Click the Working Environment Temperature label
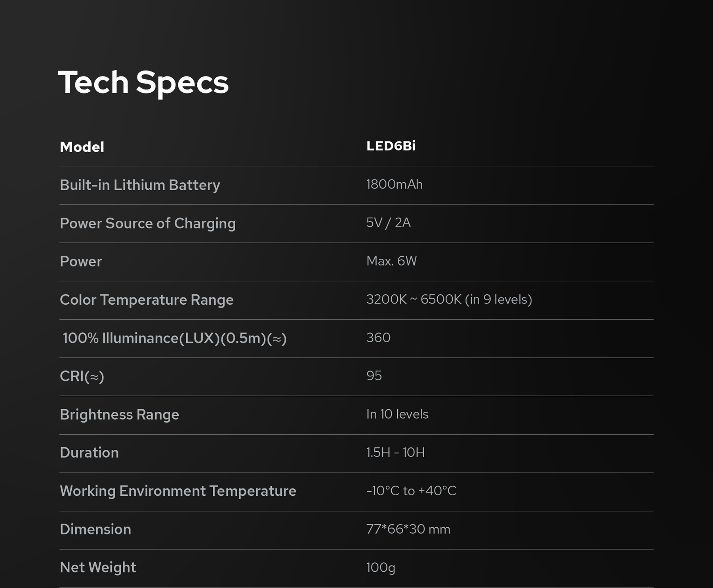Screen dimensions: 713x588 [x=178, y=491]
